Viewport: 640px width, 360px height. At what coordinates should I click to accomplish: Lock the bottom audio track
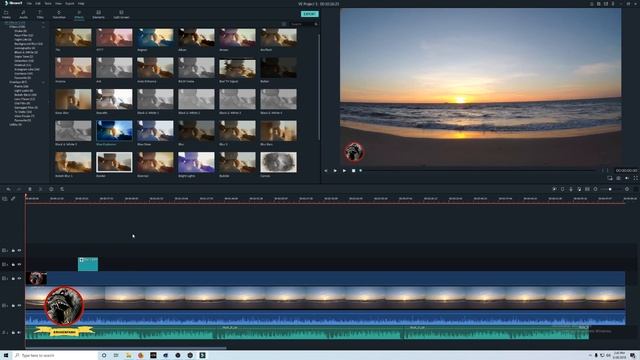pos(13,332)
